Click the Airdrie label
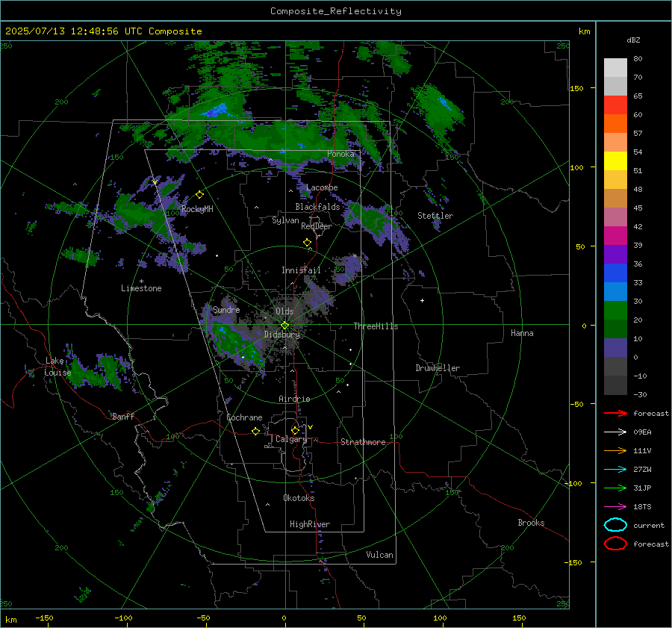Image resolution: width=672 pixels, height=628 pixels. coord(294,399)
